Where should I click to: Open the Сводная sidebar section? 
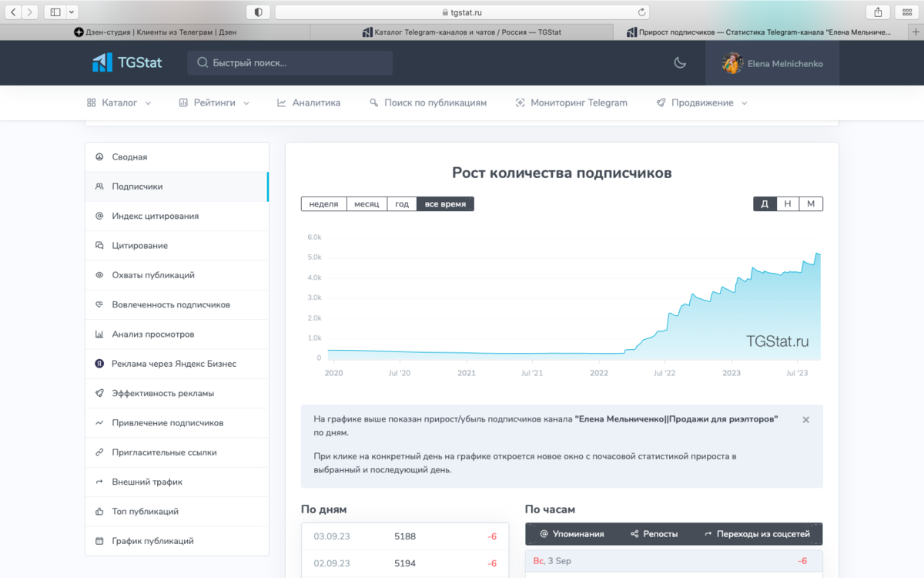[177, 157]
